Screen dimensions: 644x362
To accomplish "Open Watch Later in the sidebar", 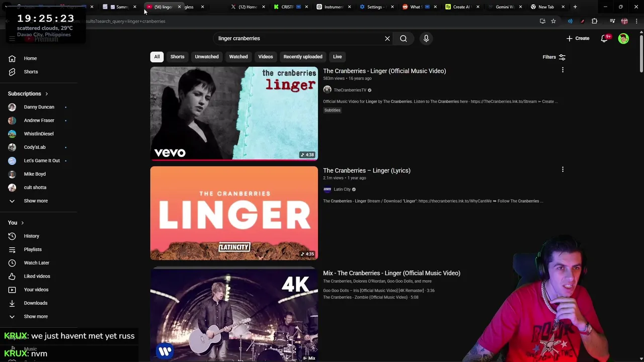I will (38, 263).
